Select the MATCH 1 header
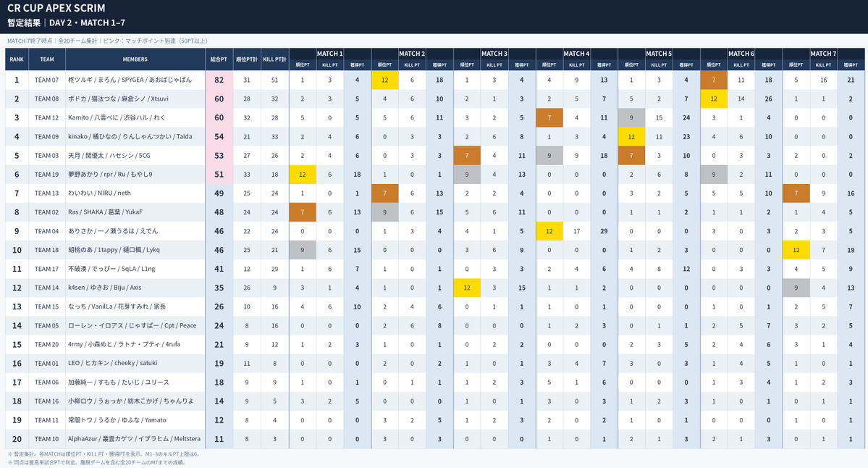Image resolution: width=868 pixels, height=468 pixels. click(x=330, y=54)
